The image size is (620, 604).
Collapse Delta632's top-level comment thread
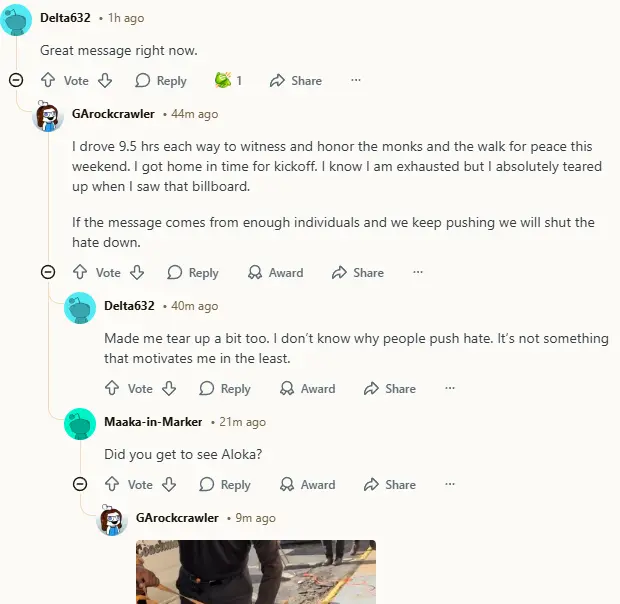point(16,81)
